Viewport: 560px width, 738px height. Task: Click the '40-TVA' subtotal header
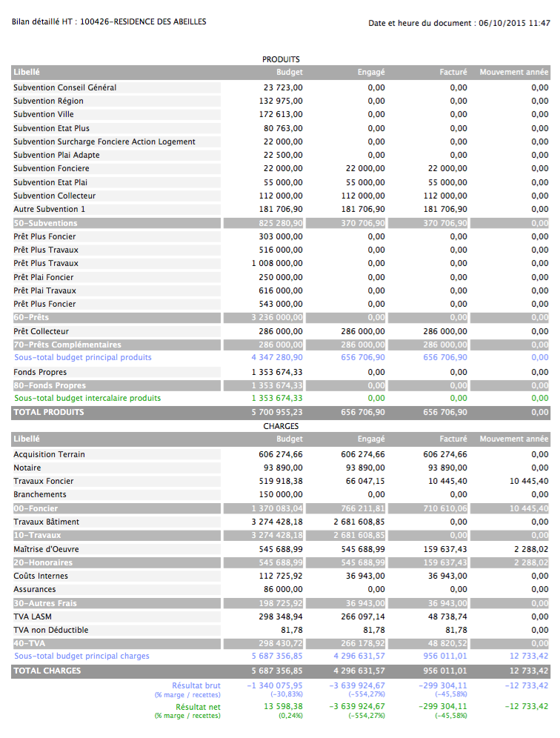click(28, 643)
